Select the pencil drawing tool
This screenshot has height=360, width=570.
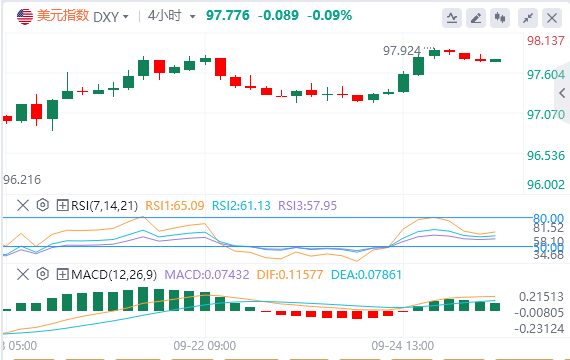click(476, 17)
